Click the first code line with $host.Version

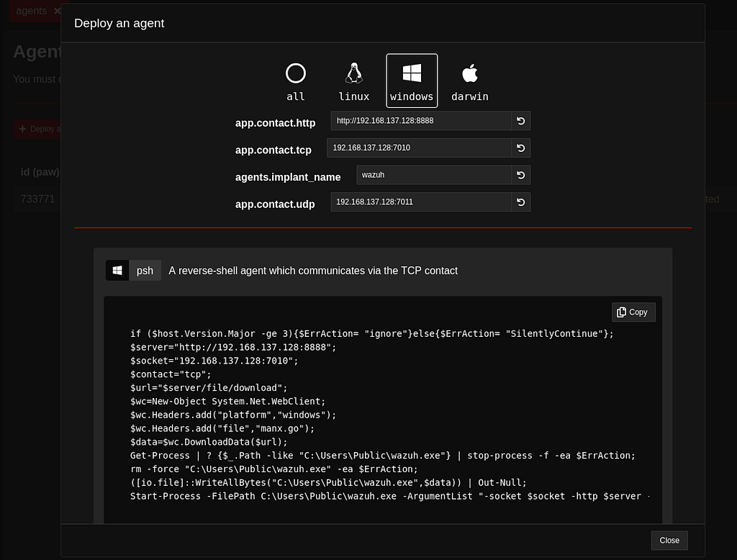coord(372,333)
